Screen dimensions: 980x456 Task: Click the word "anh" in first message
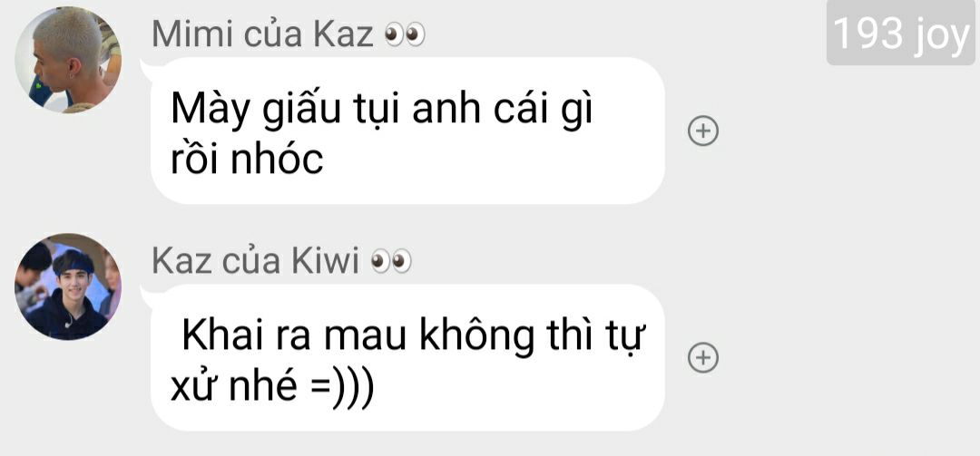coord(446,110)
